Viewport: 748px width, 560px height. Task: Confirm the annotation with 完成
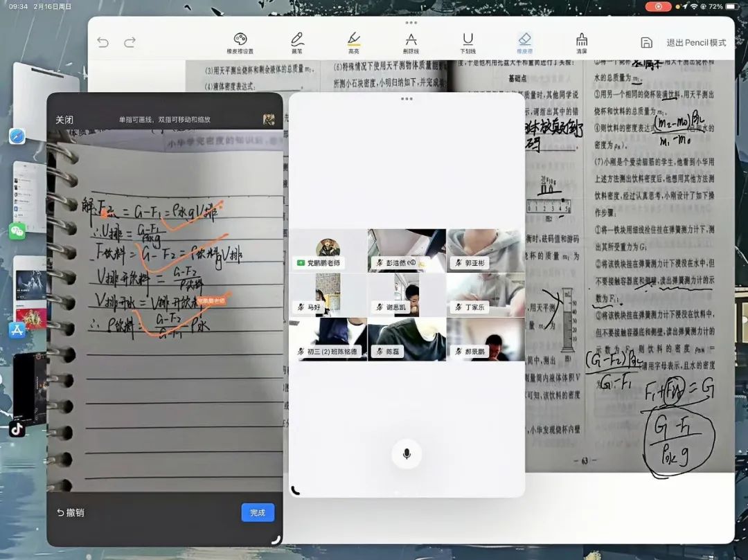coord(258,512)
